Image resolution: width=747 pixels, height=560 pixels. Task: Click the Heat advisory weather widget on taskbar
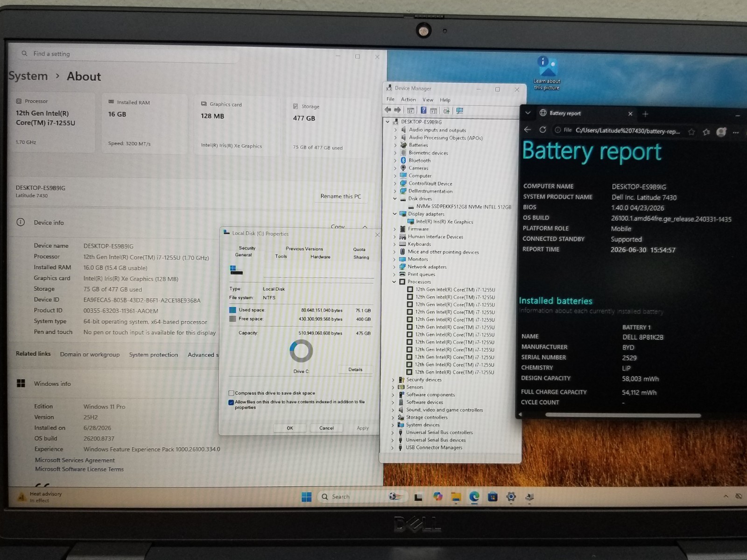[x=39, y=497]
